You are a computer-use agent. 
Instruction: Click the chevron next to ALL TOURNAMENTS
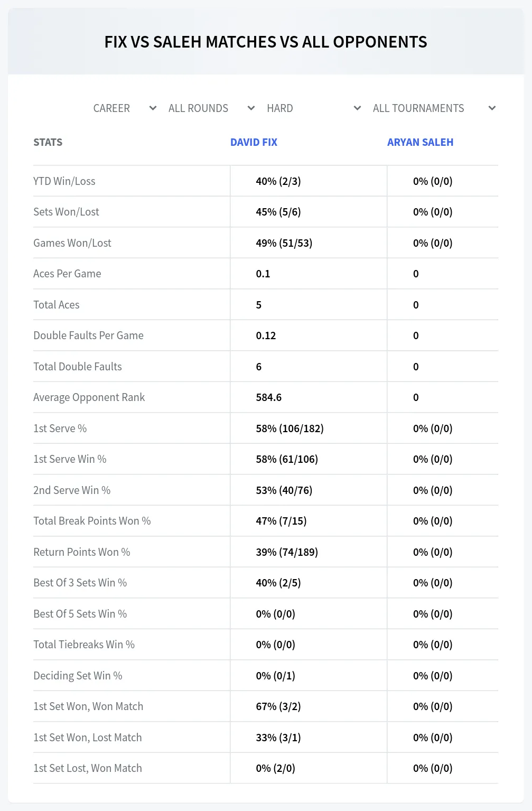pos(492,108)
